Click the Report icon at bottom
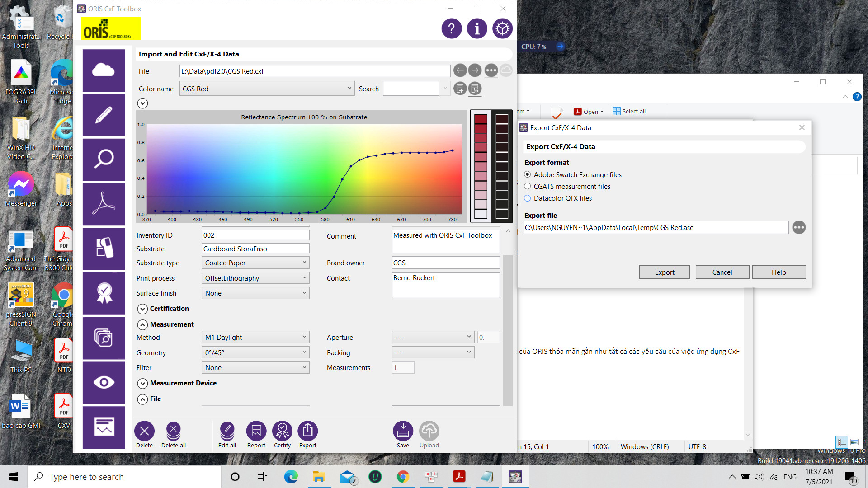Image resolution: width=868 pixels, height=488 pixels. pyautogui.click(x=256, y=431)
